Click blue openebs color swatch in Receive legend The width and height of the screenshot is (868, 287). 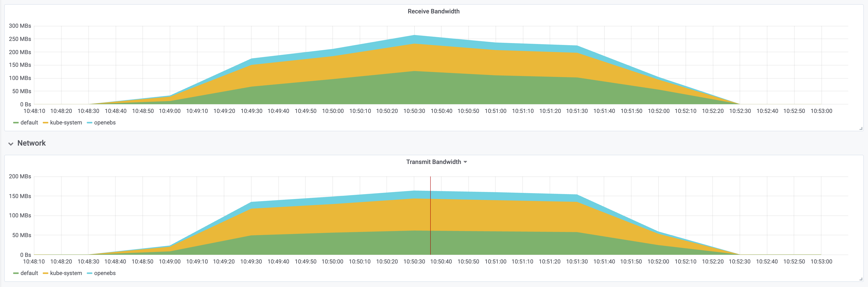(x=89, y=123)
